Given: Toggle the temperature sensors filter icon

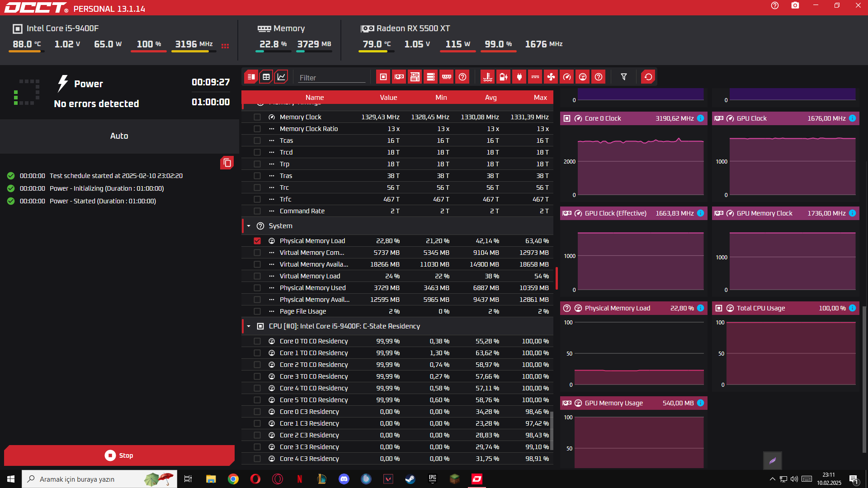Looking at the screenshot, I should [x=487, y=77].
